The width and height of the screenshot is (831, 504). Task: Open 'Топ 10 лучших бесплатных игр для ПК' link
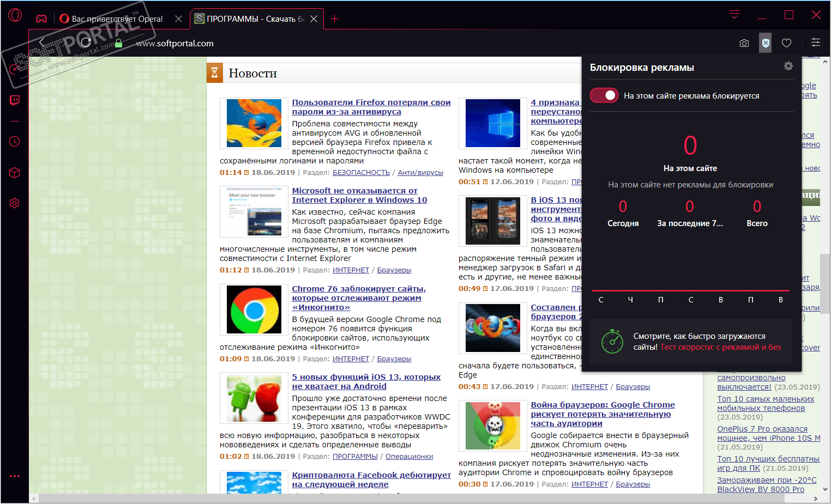pyautogui.click(x=768, y=464)
